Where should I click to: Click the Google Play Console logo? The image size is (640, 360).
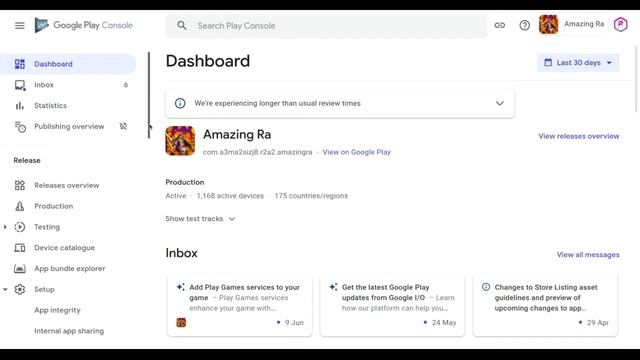[84, 25]
